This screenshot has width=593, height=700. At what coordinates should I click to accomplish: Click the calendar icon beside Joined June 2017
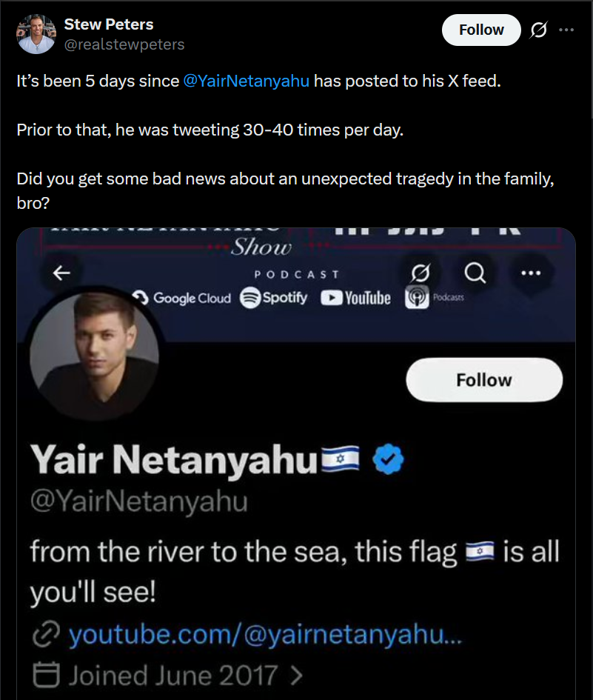[46, 675]
